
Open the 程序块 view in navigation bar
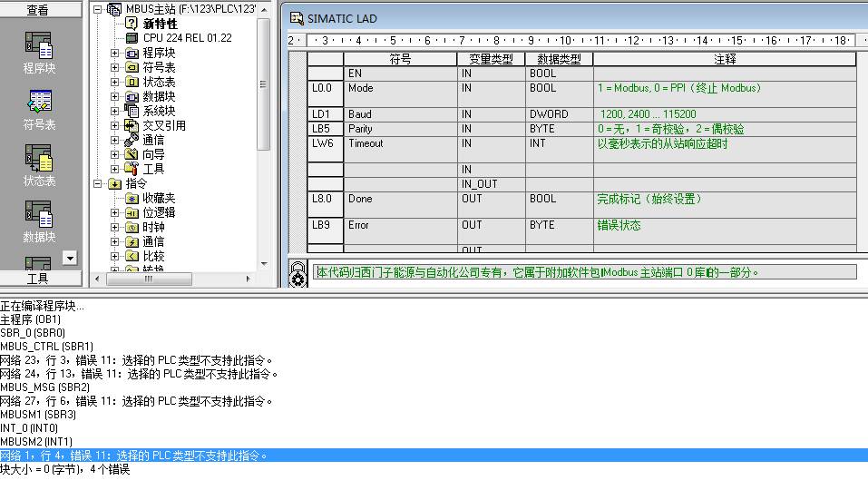[39, 53]
